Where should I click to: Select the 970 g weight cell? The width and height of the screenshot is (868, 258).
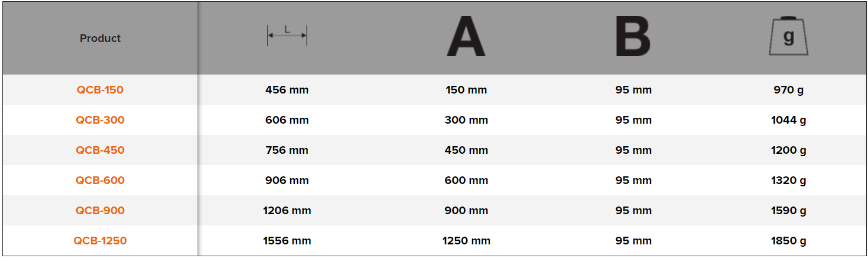(x=788, y=90)
